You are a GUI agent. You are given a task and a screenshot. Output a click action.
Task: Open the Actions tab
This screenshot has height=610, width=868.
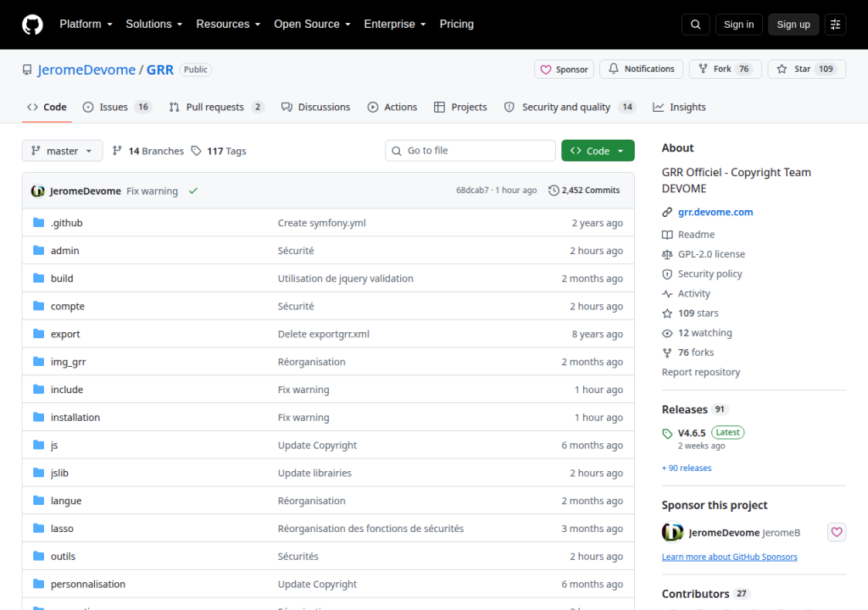tap(392, 107)
